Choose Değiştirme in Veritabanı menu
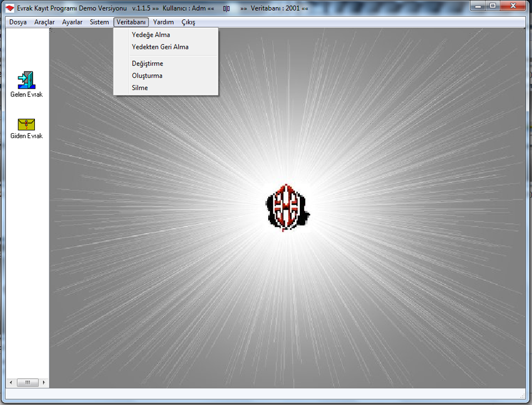 point(166,64)
